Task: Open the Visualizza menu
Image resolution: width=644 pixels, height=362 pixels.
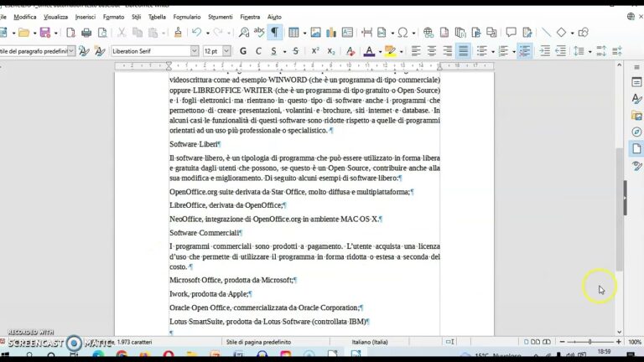Action: tap(56, 17)
